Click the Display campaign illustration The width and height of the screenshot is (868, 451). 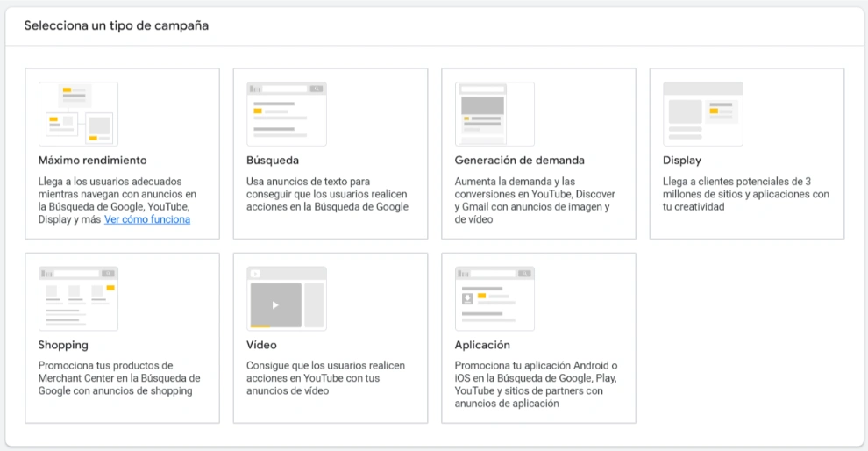tap(702, 114)
